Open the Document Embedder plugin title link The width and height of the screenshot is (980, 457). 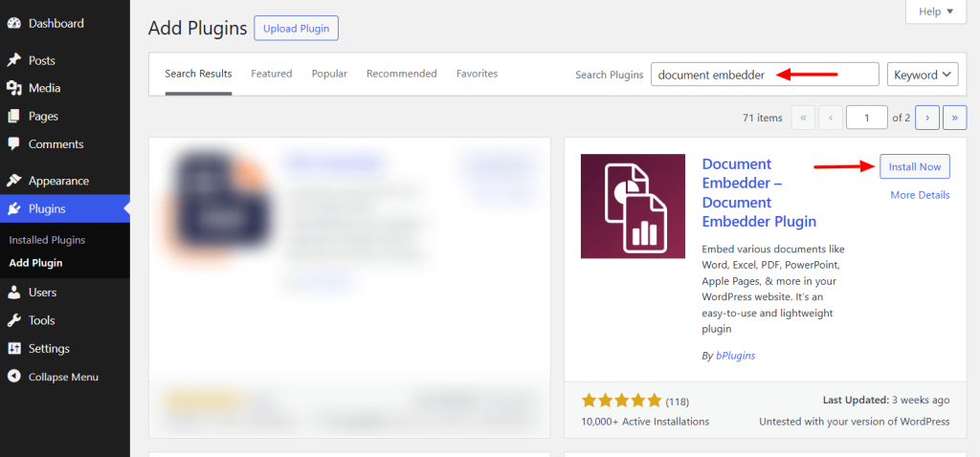759,193
